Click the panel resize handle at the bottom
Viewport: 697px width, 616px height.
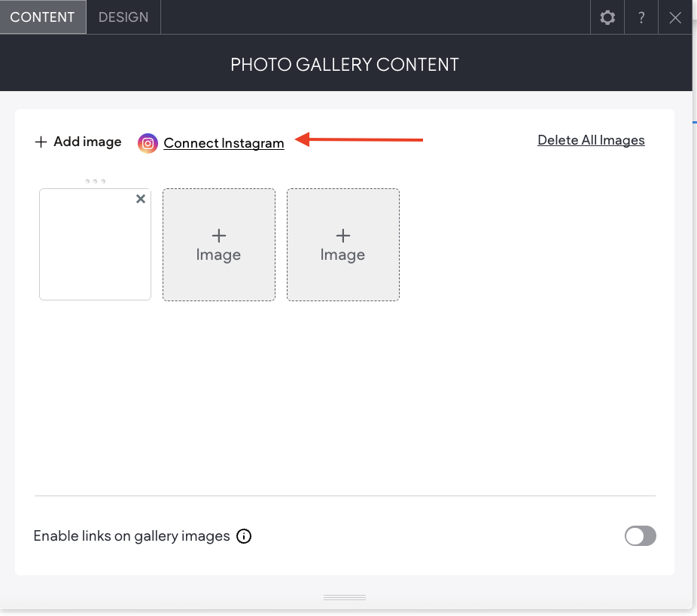pyautogui.click(x=345, y=597)
